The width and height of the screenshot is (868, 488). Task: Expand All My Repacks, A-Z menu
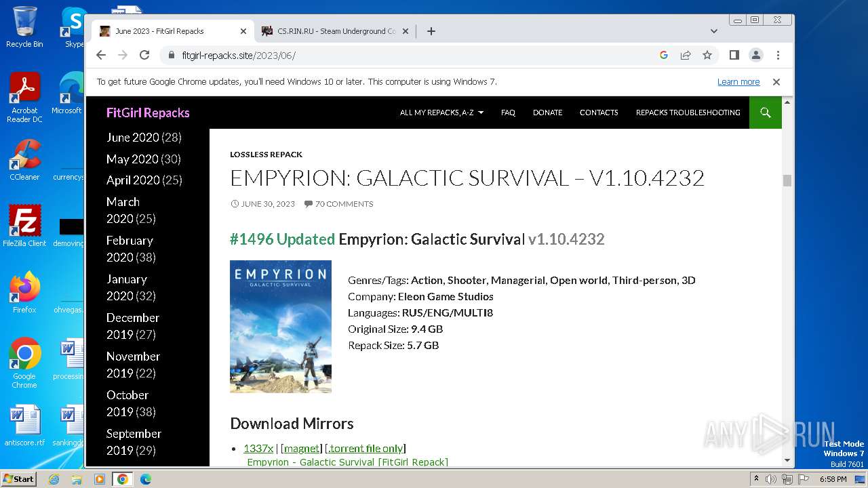[441, 113]
